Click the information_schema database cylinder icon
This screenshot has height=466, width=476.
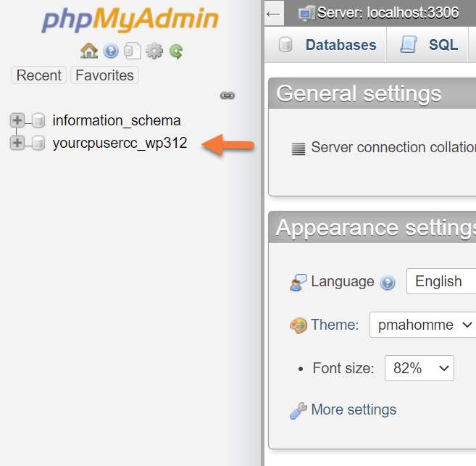coord(38,121)
